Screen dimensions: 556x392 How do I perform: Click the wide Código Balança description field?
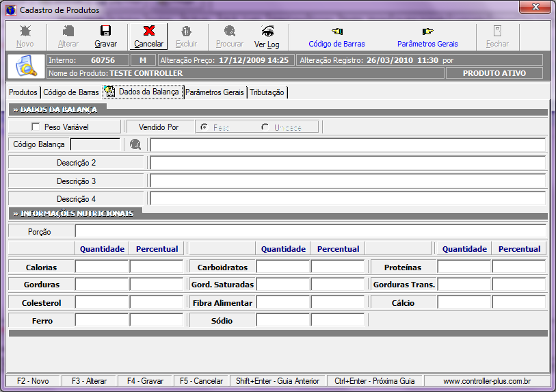point(348,145)
